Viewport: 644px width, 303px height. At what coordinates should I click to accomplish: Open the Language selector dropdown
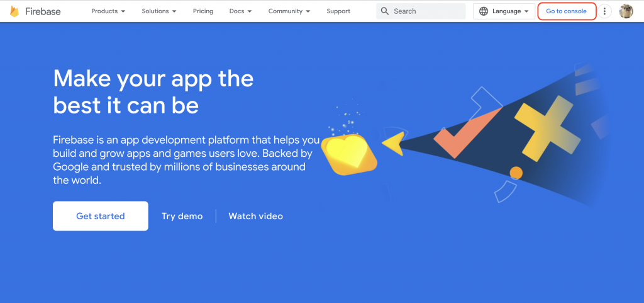click(x=504, y=11)
